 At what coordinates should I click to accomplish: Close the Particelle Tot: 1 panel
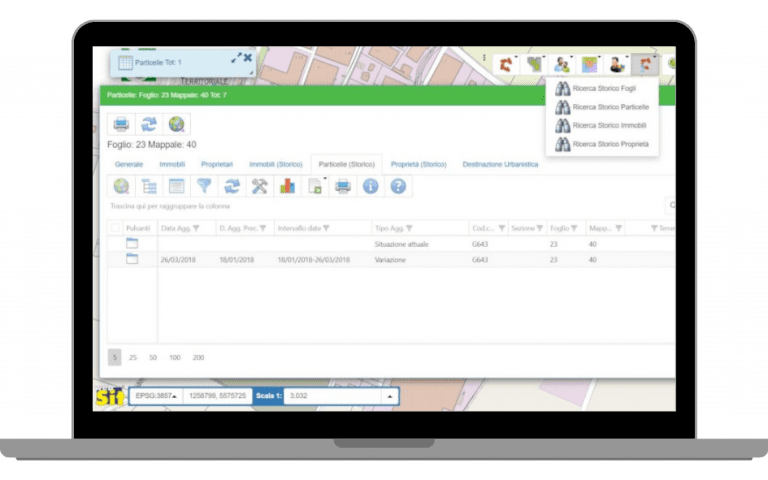pyautogui.click(x=248, y=58)
